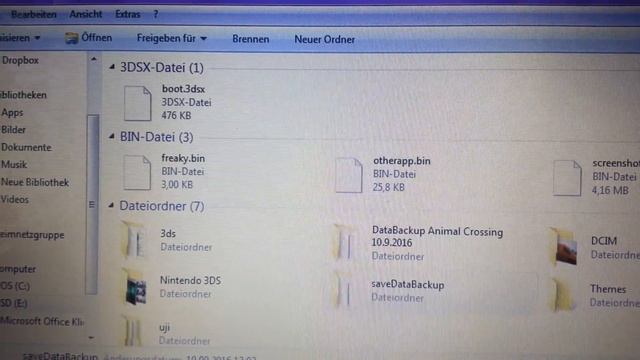Viewport: 640px width, 360px height.
Task: Click the boot.3dsx file name
Action: [x=183, y=89]
